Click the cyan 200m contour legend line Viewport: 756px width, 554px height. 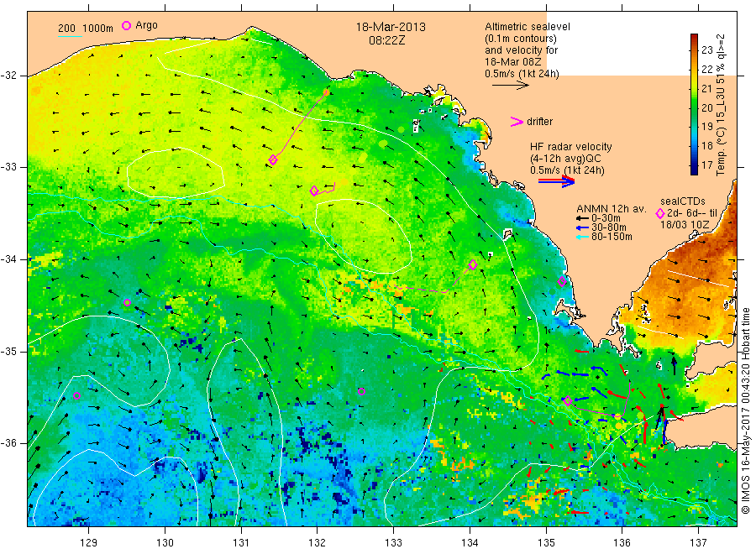click(x=70, y=36)
